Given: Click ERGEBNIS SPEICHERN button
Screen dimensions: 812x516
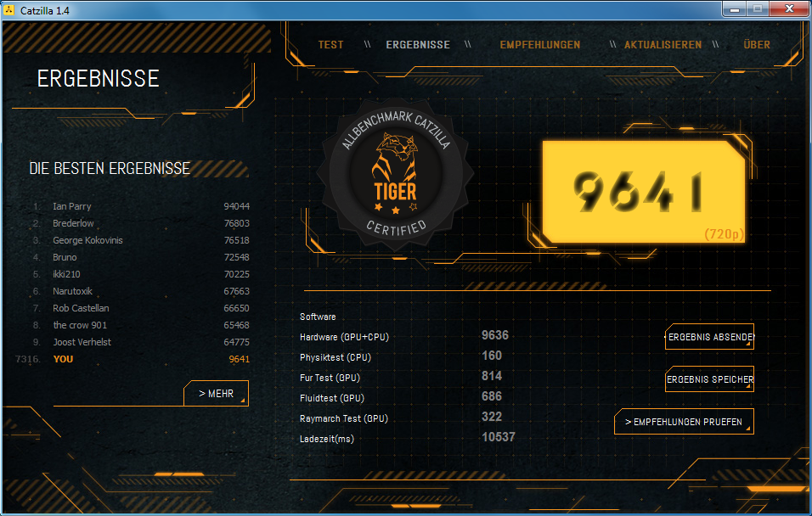Looking at the screenshot, I should coord(709,379).
